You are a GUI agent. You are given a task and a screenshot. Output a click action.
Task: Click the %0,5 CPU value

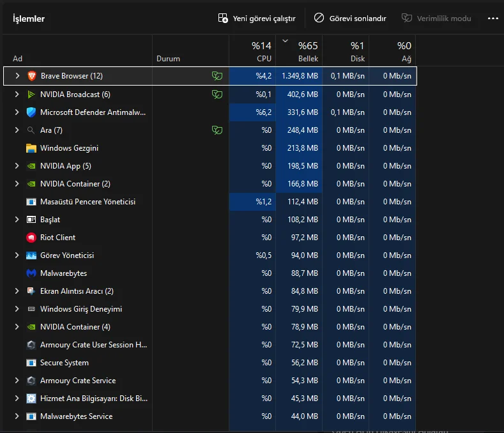click(x=264, y=255)
